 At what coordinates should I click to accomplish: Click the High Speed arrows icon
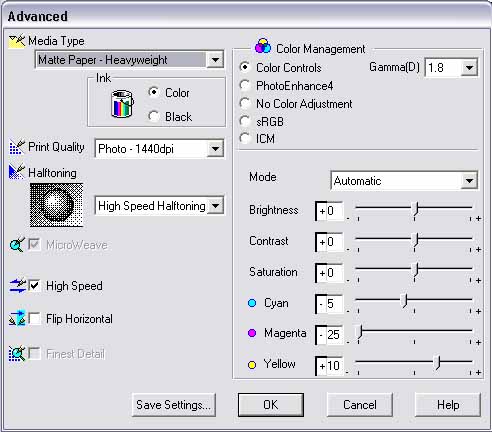point(17,286)
